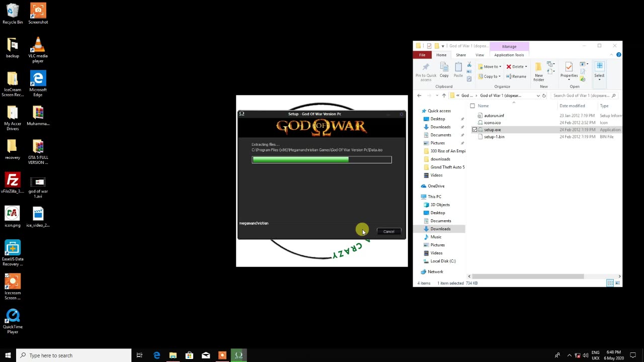Viewport: 644px width, 362px height.
Task: Click the Search God of War 1 field
Action: tap(583, 96)
